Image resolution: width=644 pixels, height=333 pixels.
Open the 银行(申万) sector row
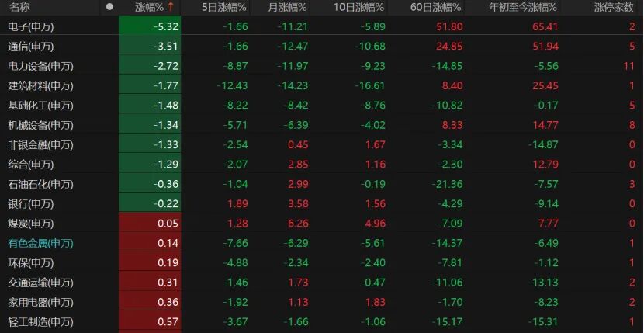point(31,204)
